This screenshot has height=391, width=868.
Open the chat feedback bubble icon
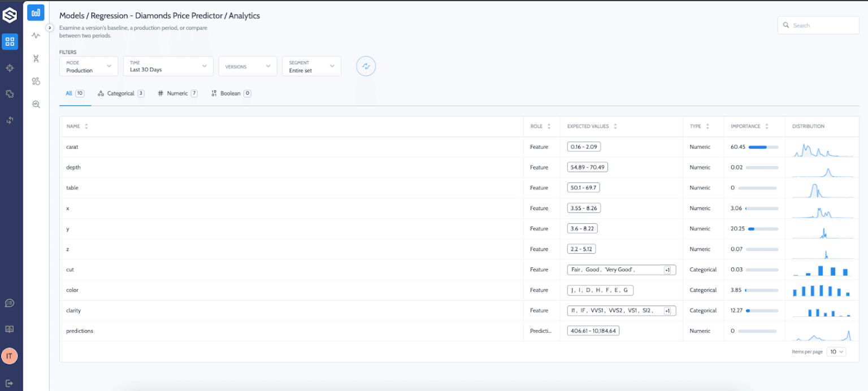tap(9, 303)
